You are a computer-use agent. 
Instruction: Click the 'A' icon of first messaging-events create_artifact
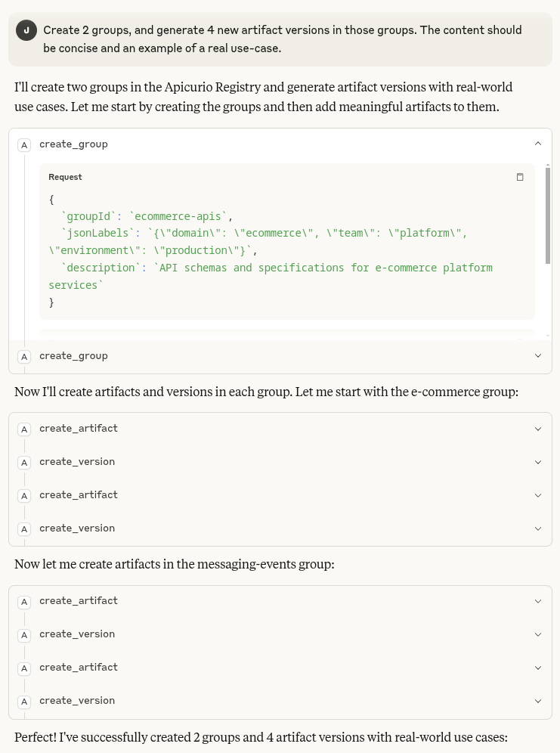[24, 601]
